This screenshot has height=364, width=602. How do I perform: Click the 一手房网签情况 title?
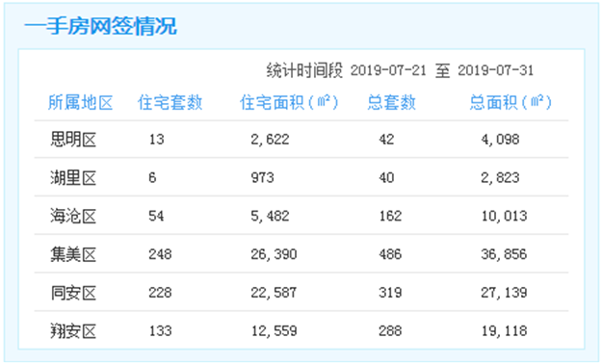click(x=100, y=26)
